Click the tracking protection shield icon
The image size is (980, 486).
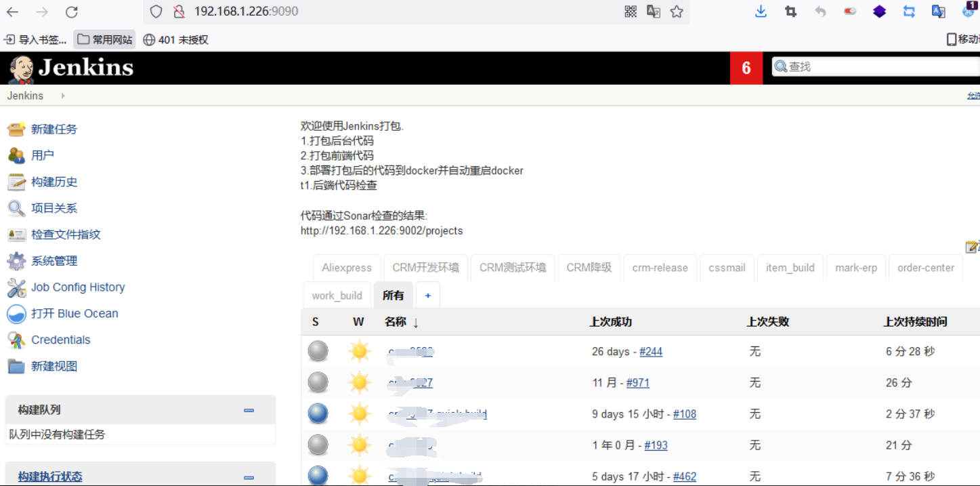(x=156, y=12)
